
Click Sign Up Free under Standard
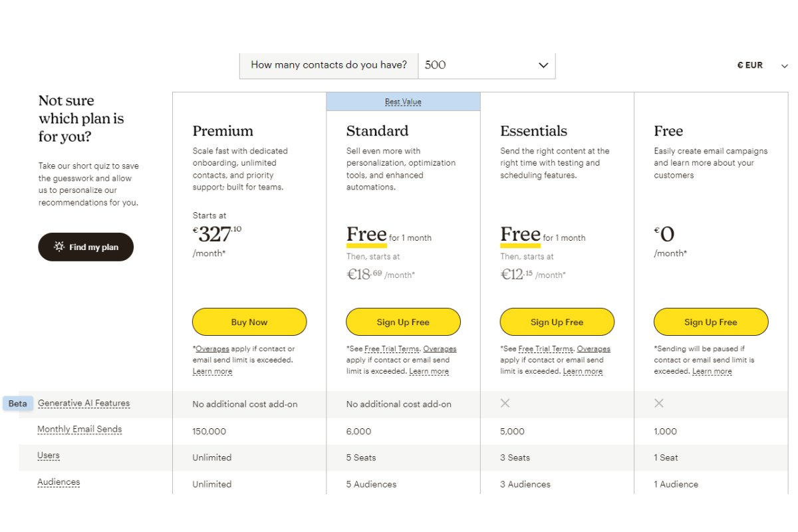403,321
